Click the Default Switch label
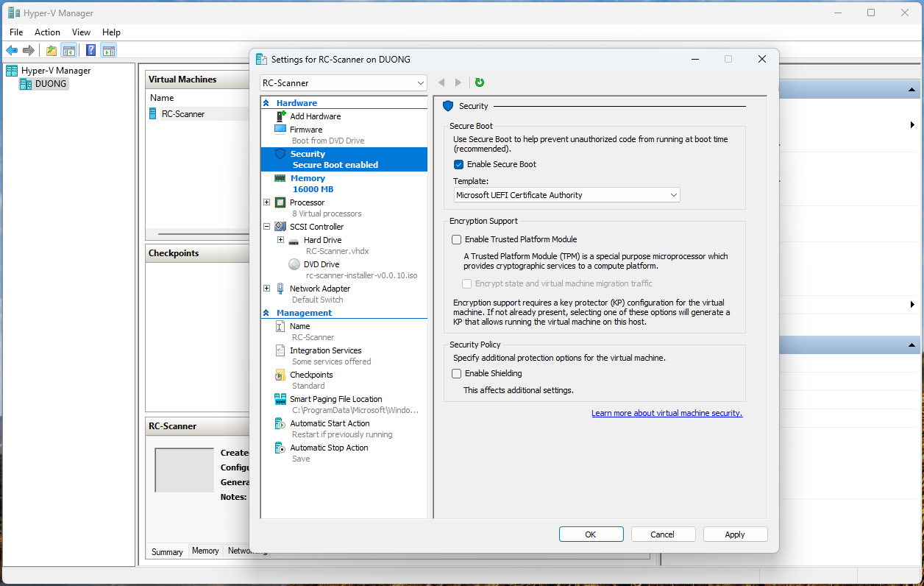 click(x=317, y=300)
